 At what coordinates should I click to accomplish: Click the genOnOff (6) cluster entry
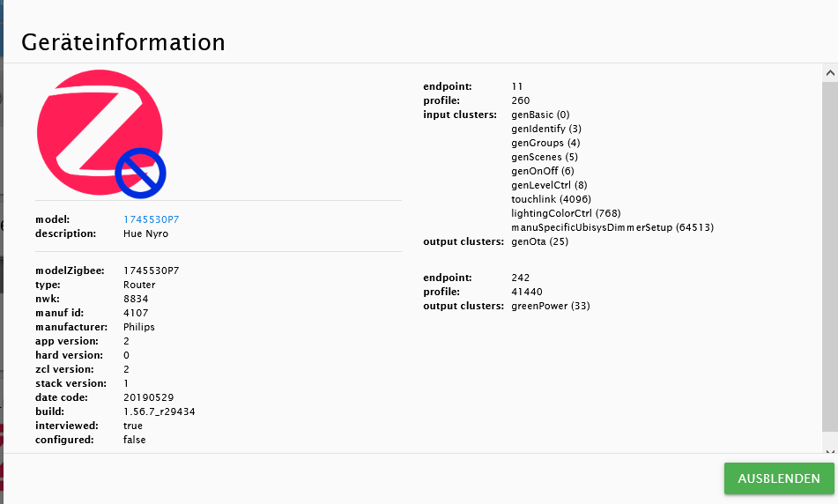(543, 171)
